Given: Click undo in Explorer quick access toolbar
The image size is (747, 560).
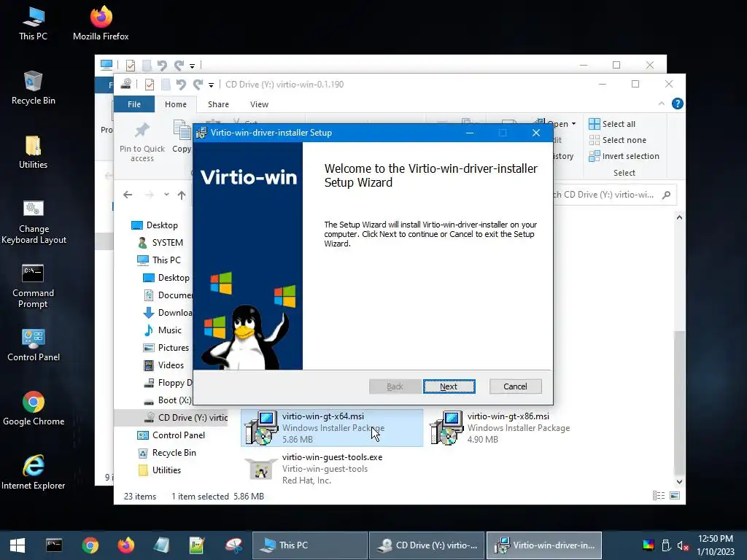Looking at the screenshot, I should tap(181, 85).
